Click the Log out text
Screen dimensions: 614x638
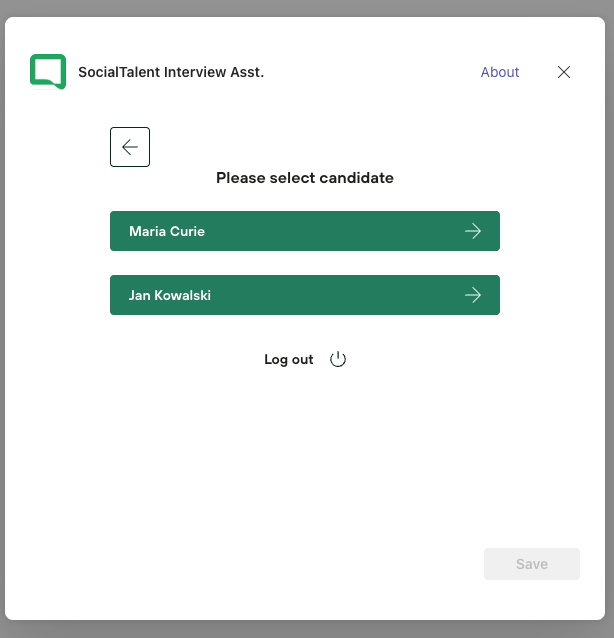point(289,360)
